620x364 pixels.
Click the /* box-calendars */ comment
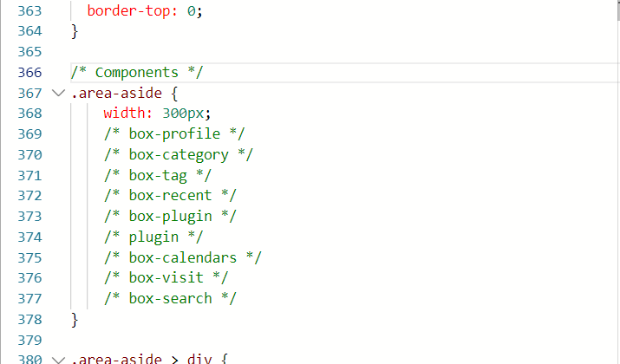click(x=183, y=257)
